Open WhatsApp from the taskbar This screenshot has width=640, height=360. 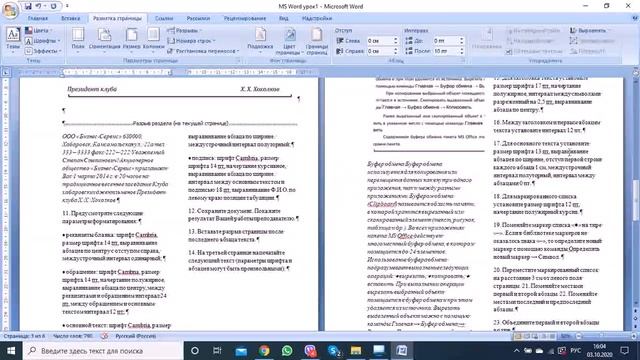(x=287, y=351)
